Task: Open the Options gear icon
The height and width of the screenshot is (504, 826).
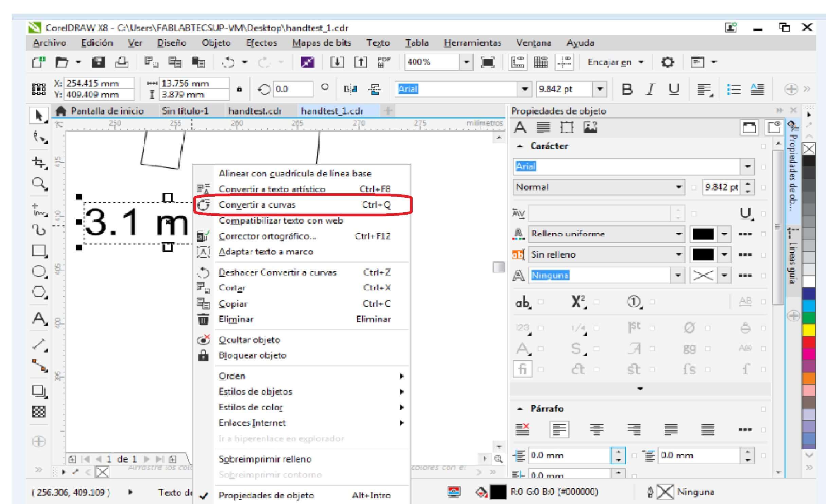Action: click(x=667, y=62)
